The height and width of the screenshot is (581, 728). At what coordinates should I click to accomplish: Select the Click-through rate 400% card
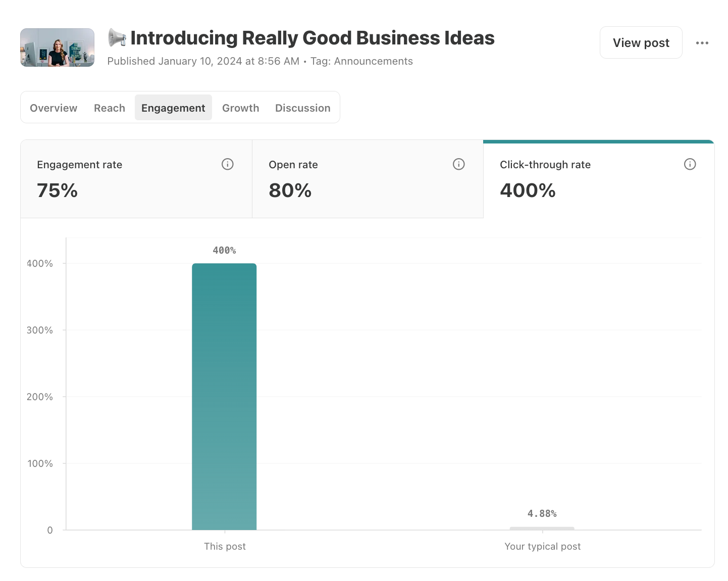click(x=599, y=179)
